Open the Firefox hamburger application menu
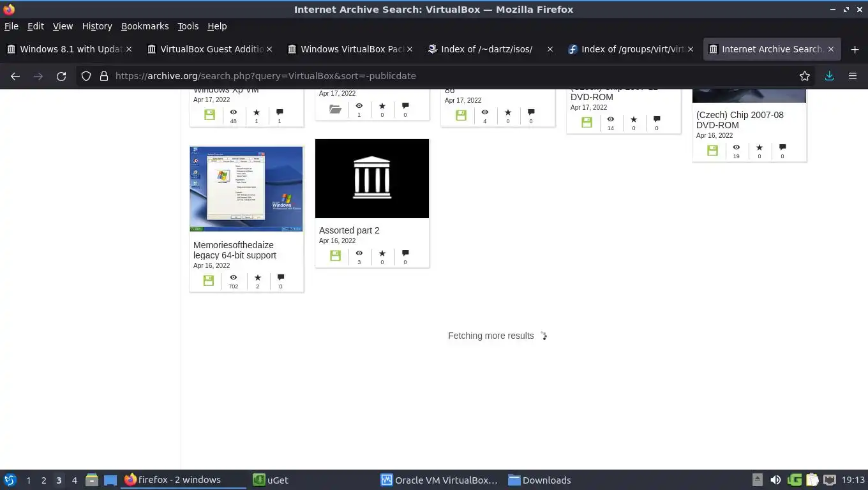The height and width of the screenshot is (490, 868). pyautogui.click(x=853, y=76)
